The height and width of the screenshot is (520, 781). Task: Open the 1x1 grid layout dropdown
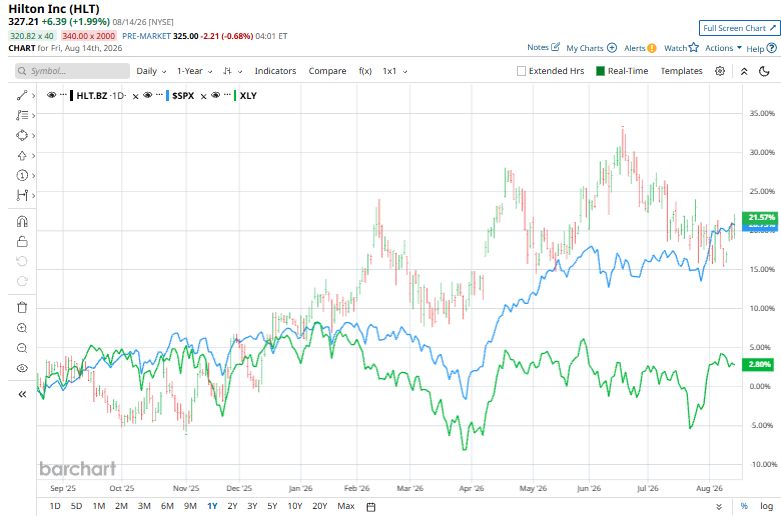coord(394,71)
